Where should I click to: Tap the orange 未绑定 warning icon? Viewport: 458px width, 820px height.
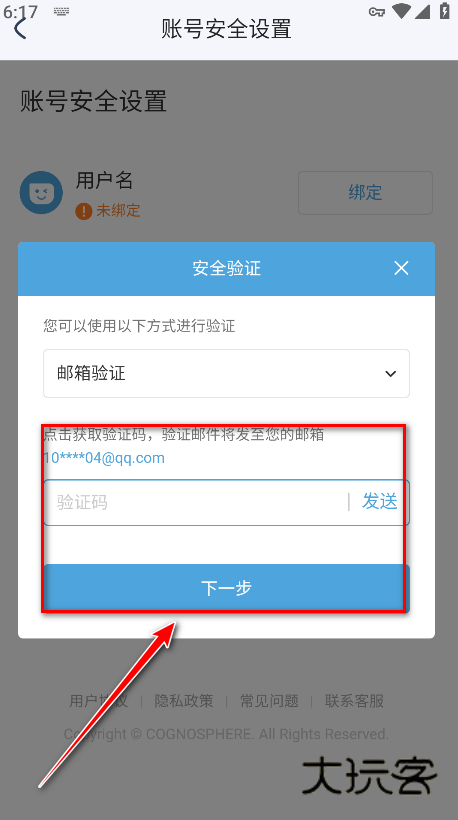(x=84, y=211)
